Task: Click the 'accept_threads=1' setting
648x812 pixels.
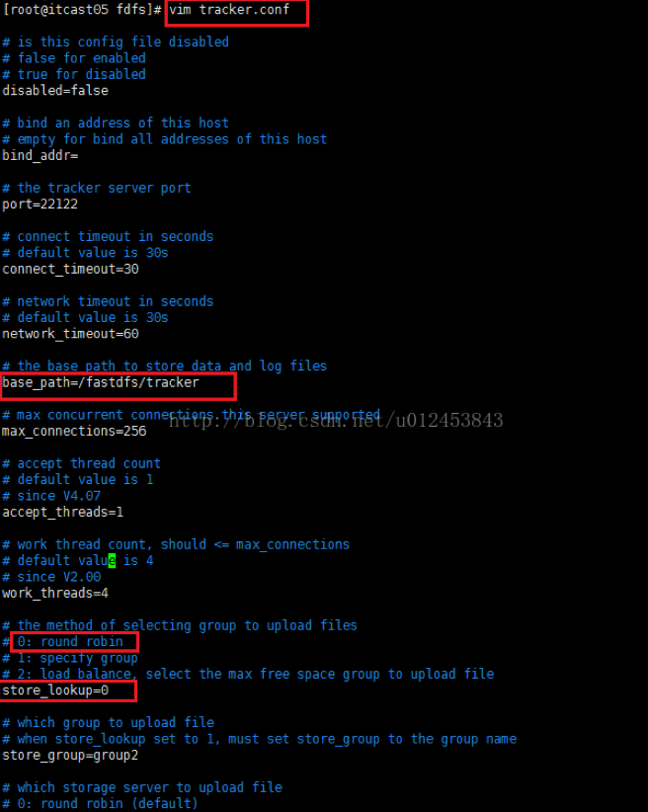Action: point(62,512)
